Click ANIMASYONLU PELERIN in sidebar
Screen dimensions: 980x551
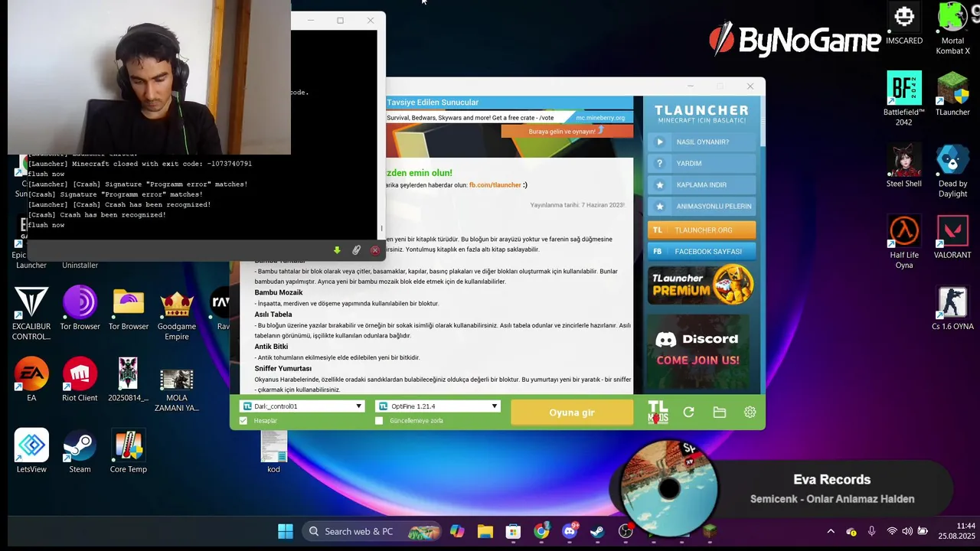tap(701, 206)
